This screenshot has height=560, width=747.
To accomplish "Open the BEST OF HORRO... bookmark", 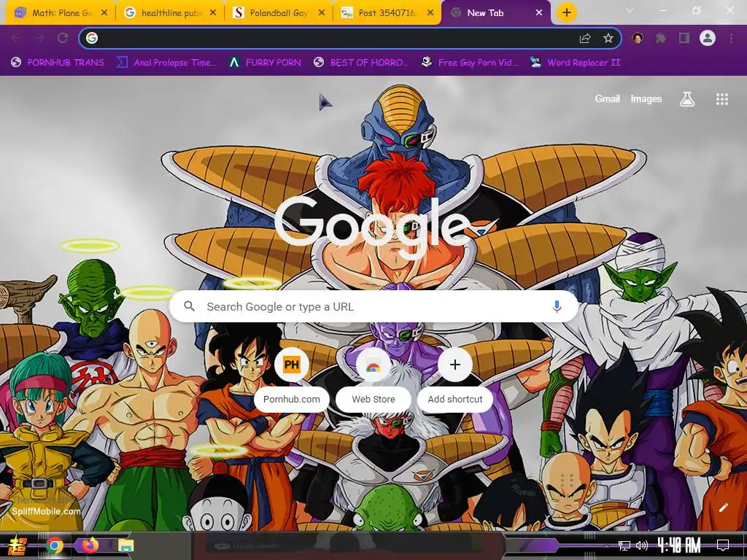I will tap(361, 63).
